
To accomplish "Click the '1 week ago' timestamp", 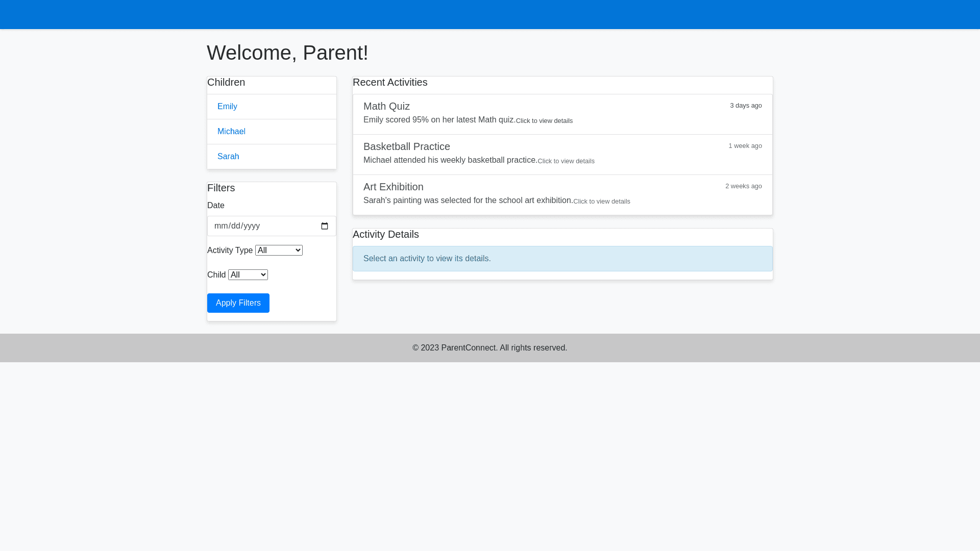I will 745,146.
